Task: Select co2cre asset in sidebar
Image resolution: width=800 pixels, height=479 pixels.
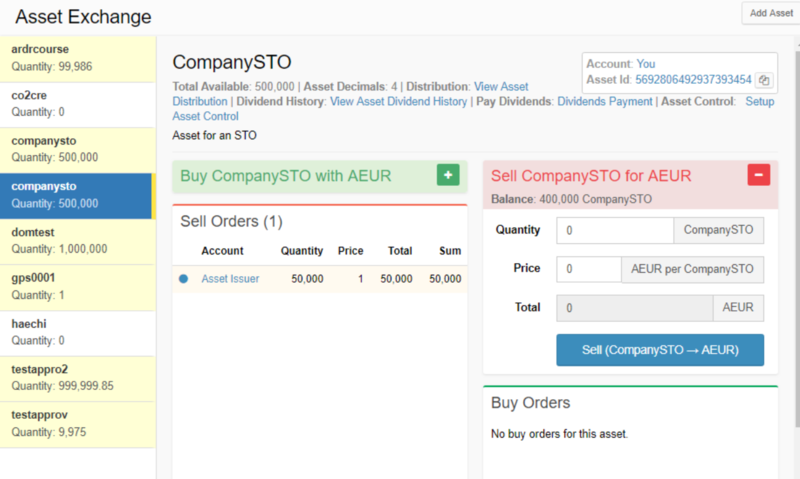Action: [78, 103]
